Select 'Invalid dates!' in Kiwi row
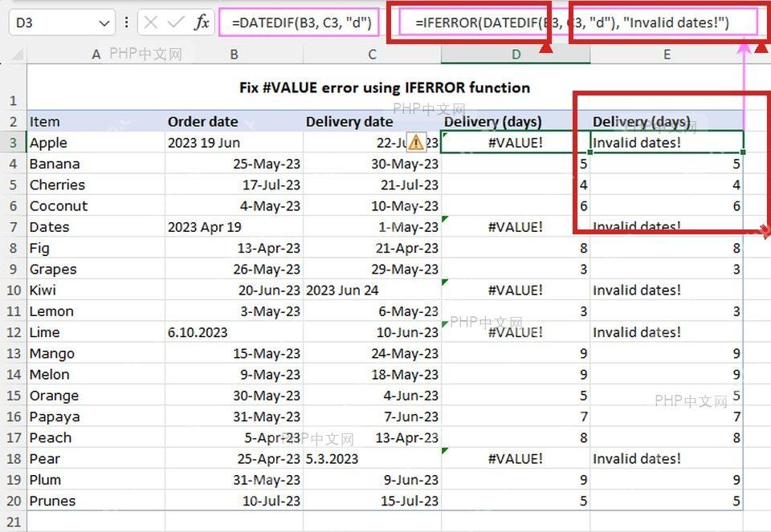The image size is (771, 532). (667, 290)
